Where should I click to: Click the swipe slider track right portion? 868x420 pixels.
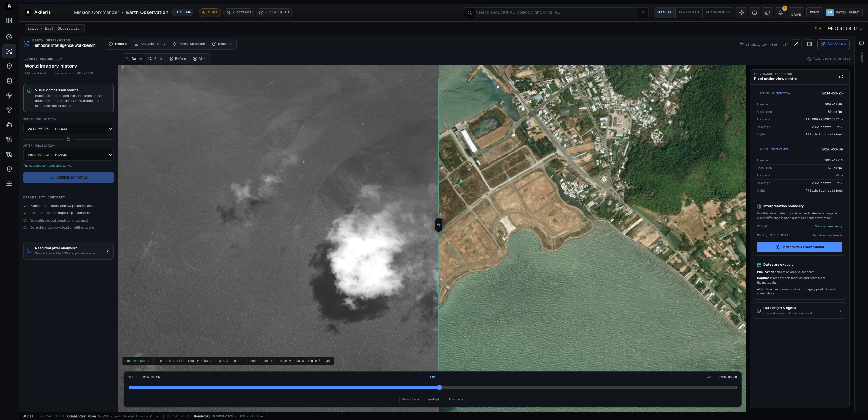coord(589,388)
